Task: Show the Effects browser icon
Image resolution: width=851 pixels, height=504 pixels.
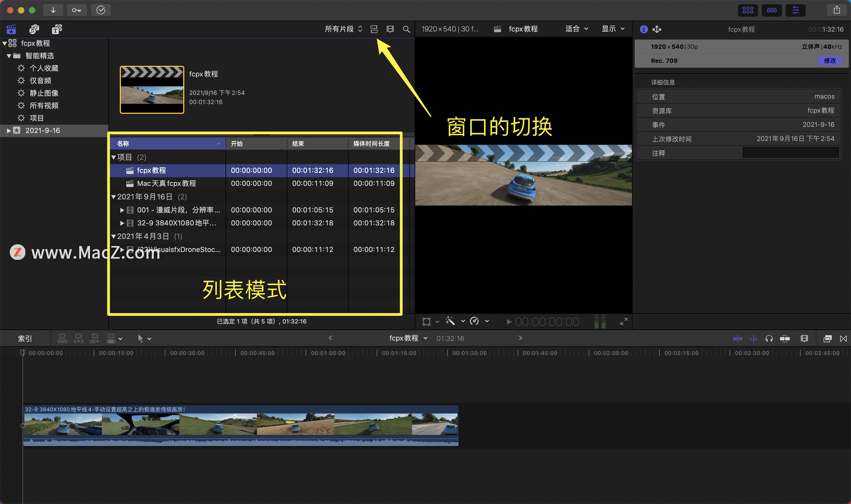Action: click(x=827, y=339)
